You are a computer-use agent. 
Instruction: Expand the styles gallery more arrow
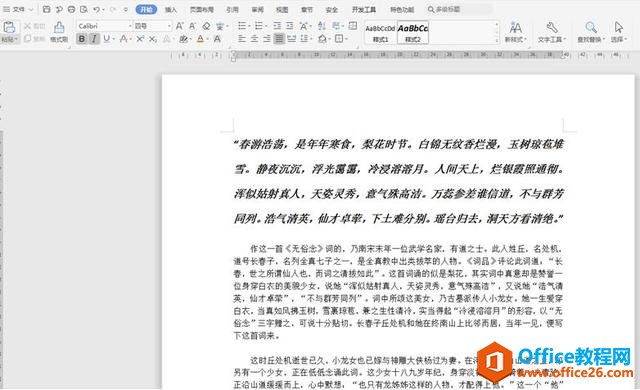click(x=497, y=40)
